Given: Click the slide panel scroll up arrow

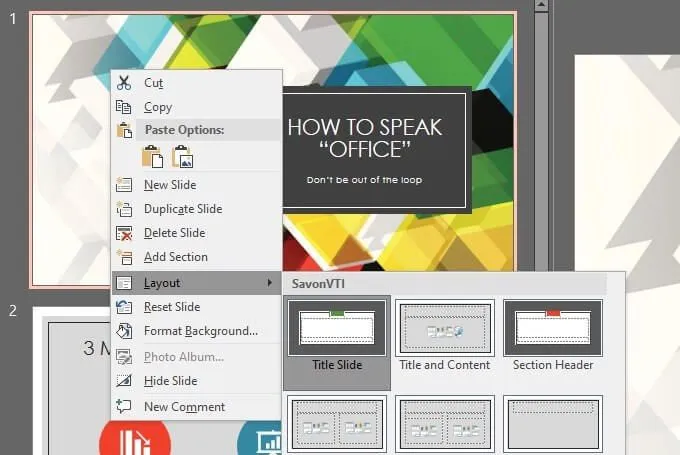Looking at the screenshot, I should point(541,6).
